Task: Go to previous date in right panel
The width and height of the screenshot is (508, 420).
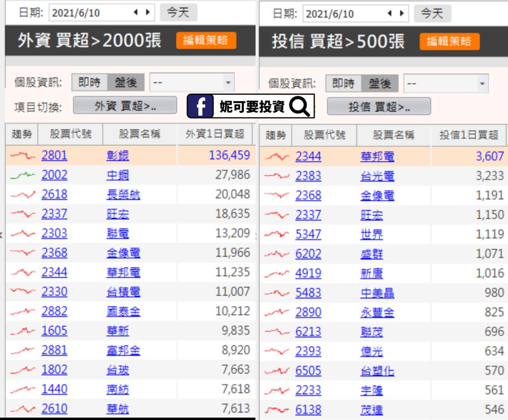Action: click(x=390, y=14)
